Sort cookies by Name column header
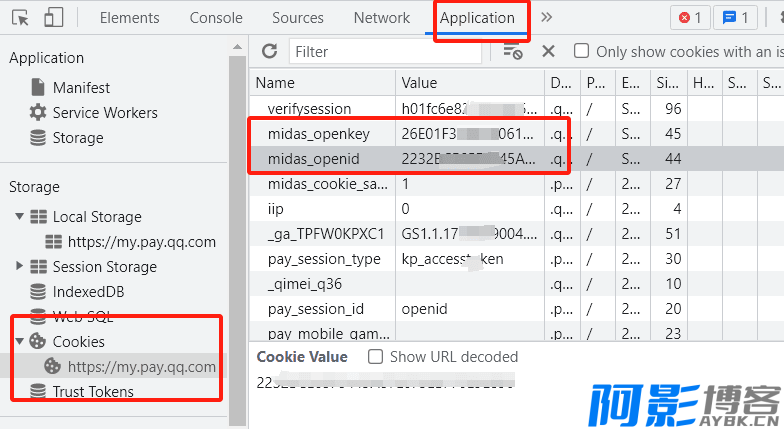The image size is (784, 429). click(x=322, y=83)
